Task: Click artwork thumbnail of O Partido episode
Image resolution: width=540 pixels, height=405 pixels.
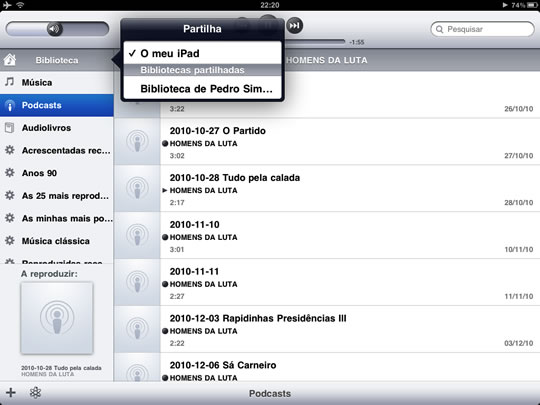Action: pos(137,142)
